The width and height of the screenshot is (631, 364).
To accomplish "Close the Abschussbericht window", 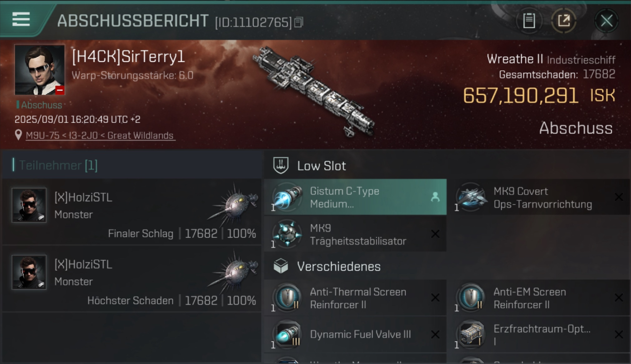I will click(x=606, y=21).
